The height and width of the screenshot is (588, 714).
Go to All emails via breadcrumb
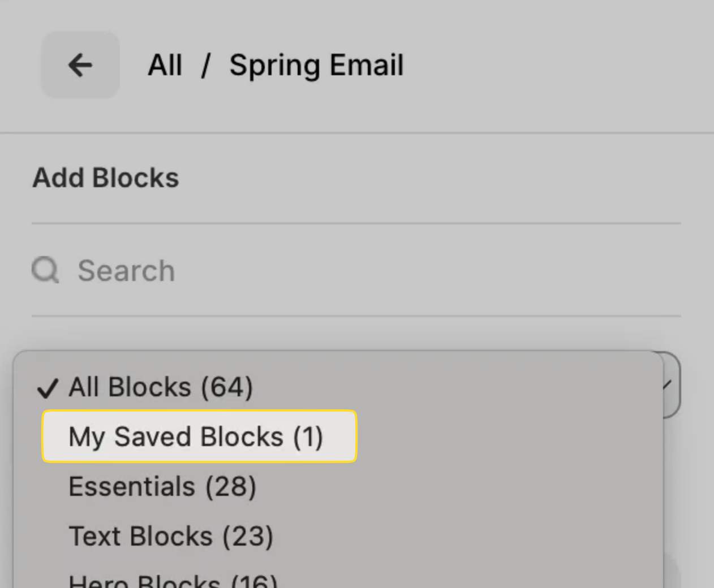pyautogui.click(x=165, y=65)
